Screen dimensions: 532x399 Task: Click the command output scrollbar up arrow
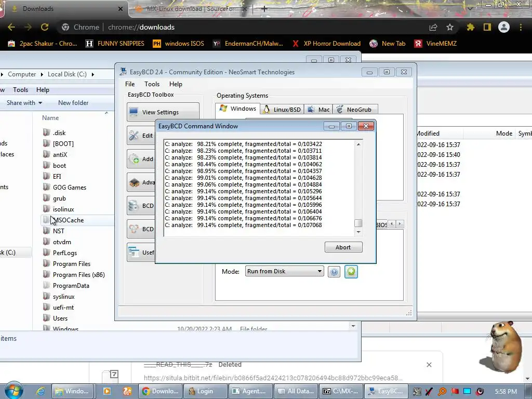click(358, 144)
